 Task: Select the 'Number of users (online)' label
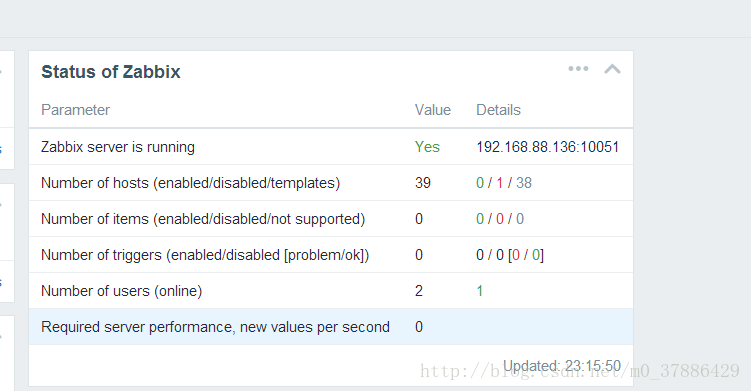coord(122,290)
